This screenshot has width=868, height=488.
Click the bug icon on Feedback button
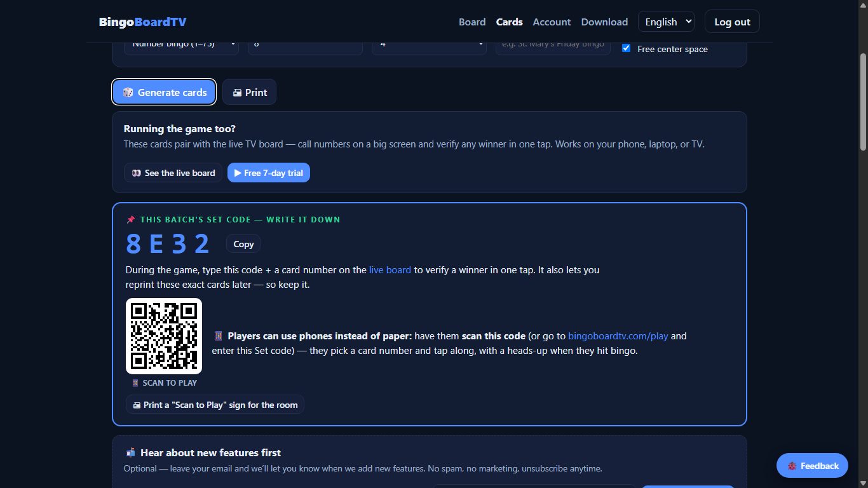coord(792,466)
